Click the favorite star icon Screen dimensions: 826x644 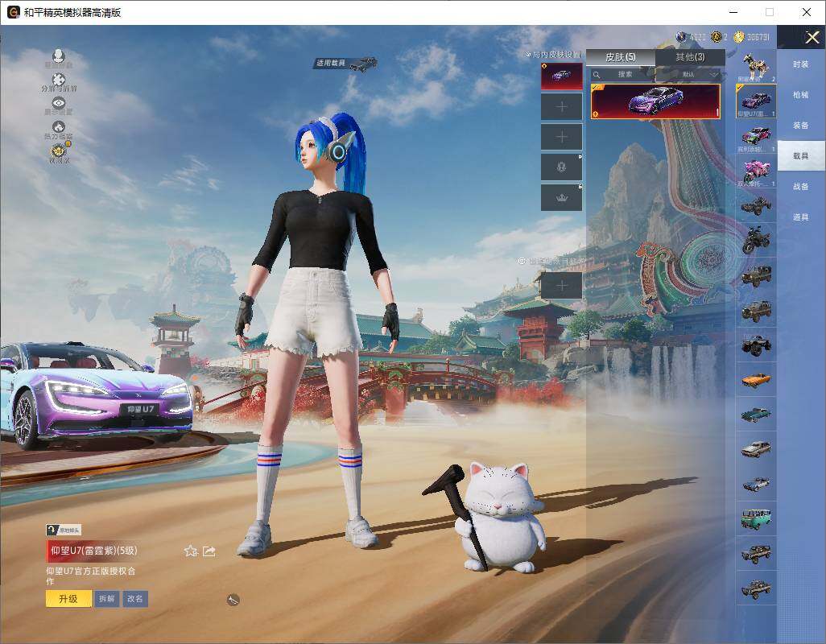click(191, 551)
